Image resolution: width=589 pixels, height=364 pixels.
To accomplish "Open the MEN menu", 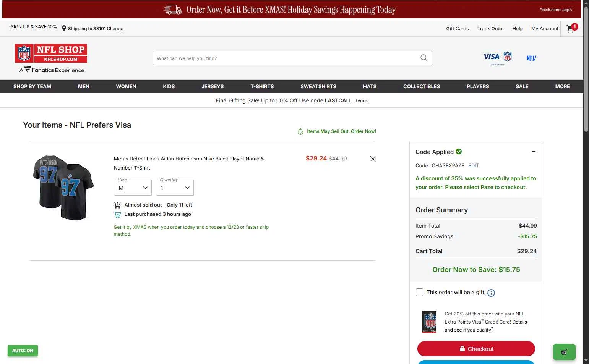I will pyautogui.click(x=84, y=86).
